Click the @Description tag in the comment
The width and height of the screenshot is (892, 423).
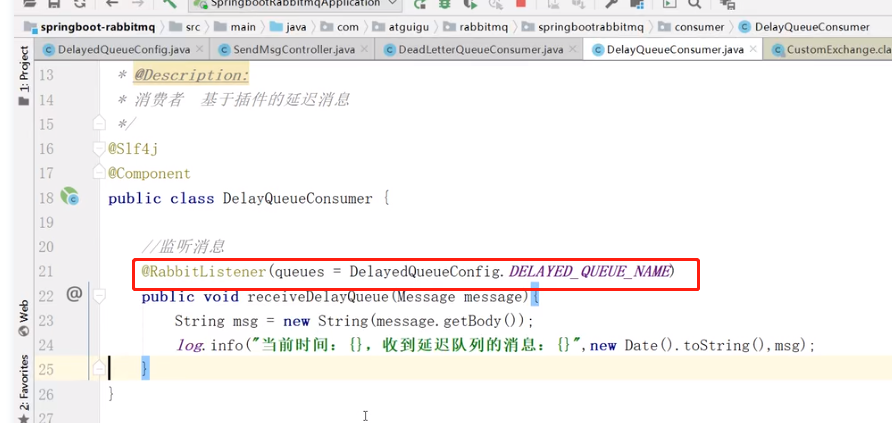click(192, 75)
